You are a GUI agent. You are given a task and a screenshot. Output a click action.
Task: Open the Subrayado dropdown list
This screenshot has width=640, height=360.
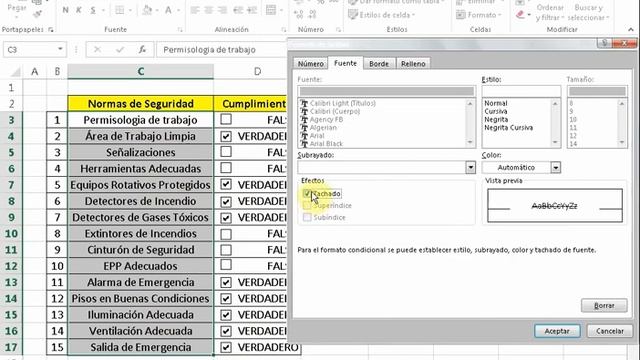coord(471,167)
